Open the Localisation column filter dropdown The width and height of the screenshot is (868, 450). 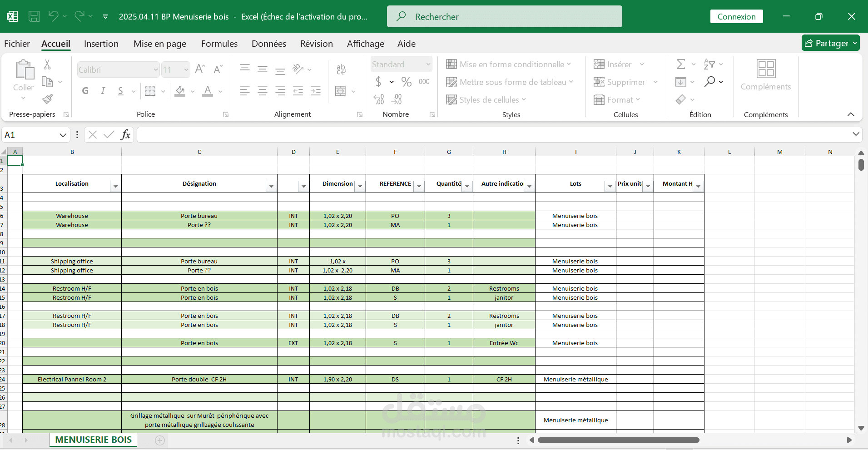(x=115, y=186)
